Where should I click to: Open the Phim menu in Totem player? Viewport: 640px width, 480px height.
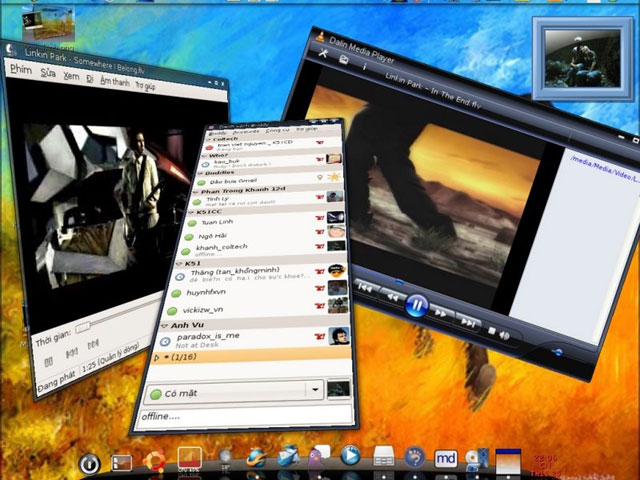pos(20,69)
